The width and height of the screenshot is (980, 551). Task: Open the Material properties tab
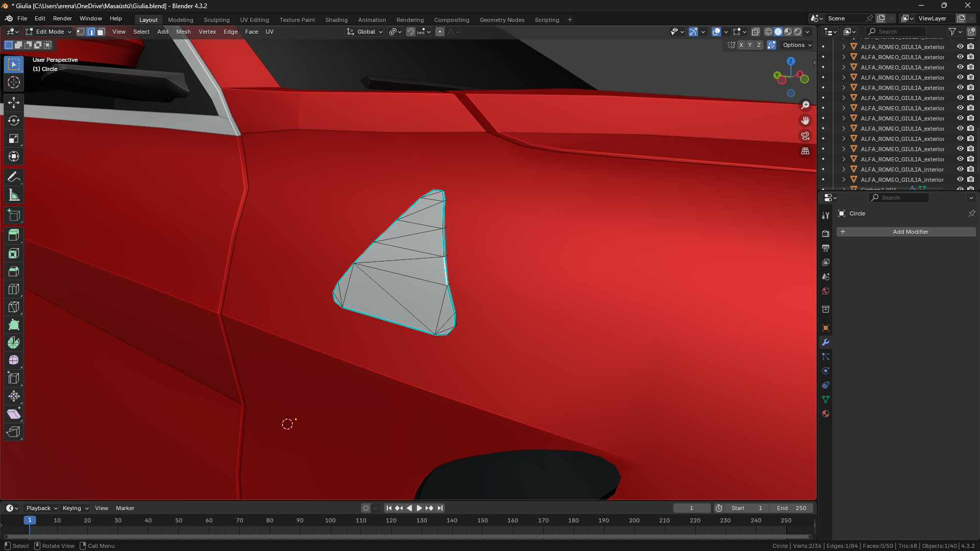[x=826, y=414]
